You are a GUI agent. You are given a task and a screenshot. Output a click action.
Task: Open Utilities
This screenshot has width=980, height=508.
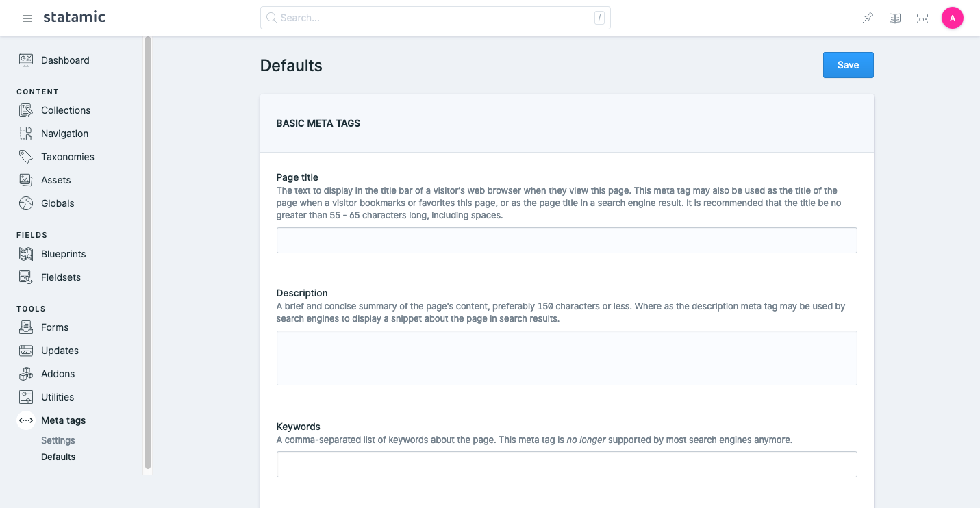(x=58, y=397)
